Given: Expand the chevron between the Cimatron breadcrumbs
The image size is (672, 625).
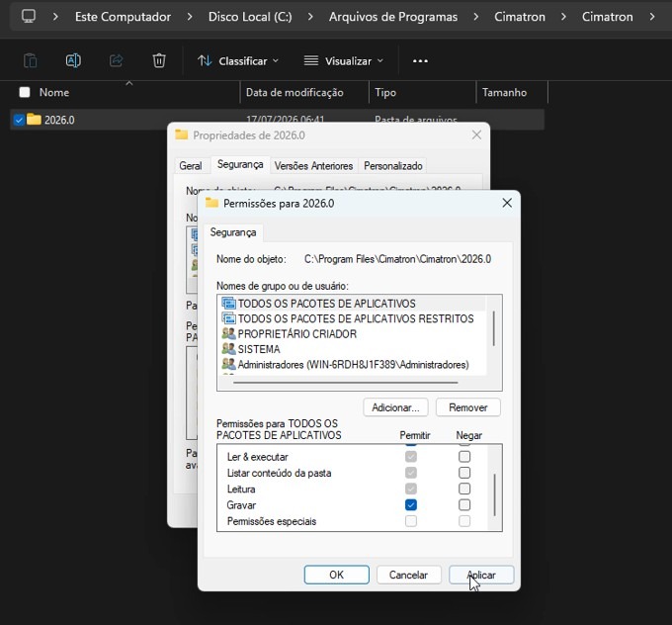Looking at the screenshot, I should pyautogui.click(x=563, y=17).
